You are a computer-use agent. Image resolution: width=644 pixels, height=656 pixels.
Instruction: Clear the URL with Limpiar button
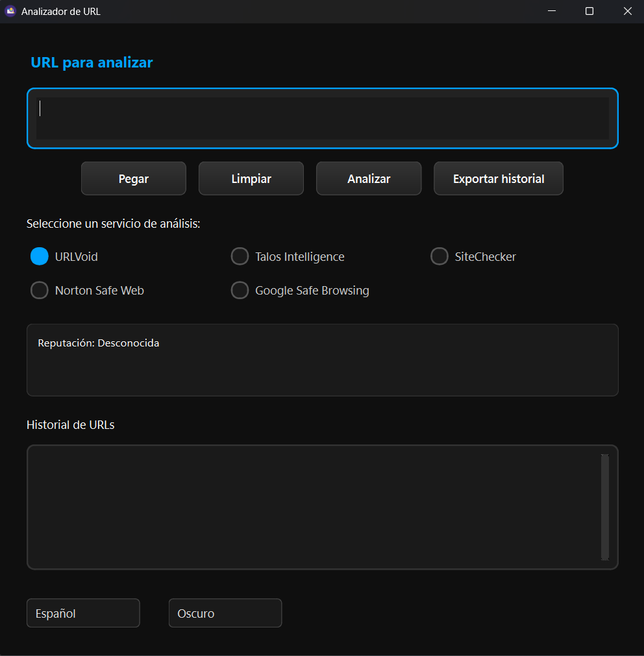(251, 178)
